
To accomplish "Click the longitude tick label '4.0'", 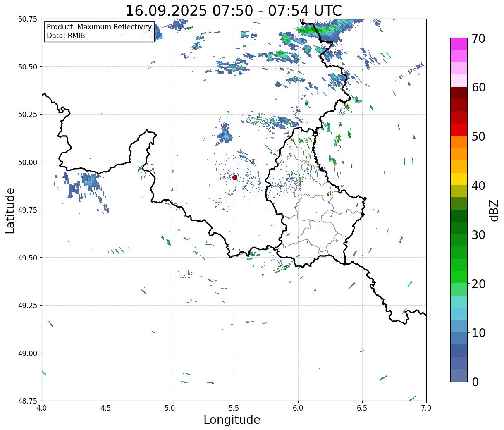I will coord(42,408).
